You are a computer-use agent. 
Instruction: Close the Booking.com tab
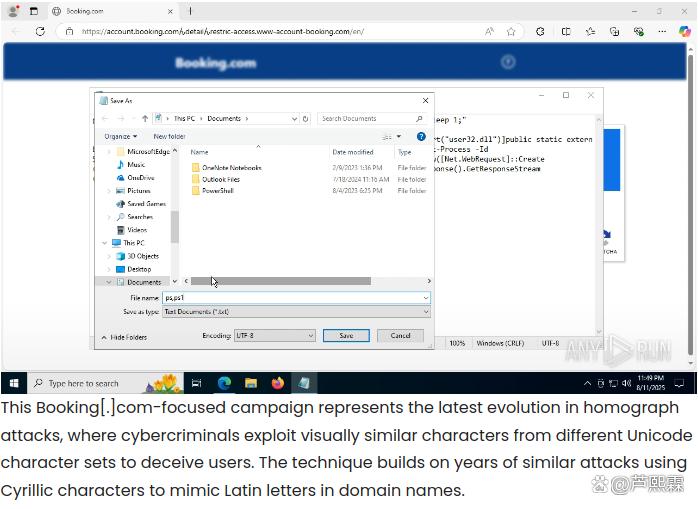pos(170,12)
